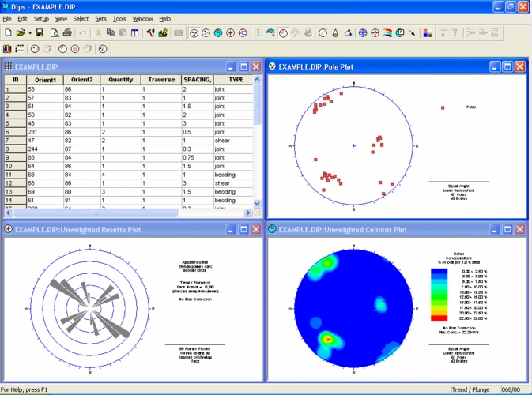Open the Setup menu
532x395 pixels.
point(41,18)
